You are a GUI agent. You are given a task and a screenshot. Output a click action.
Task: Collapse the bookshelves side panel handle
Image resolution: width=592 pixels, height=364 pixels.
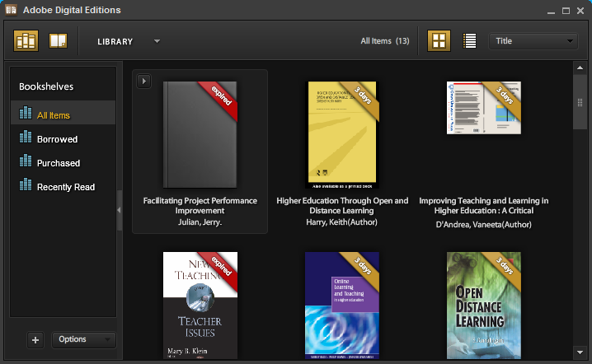coord(120,211)
